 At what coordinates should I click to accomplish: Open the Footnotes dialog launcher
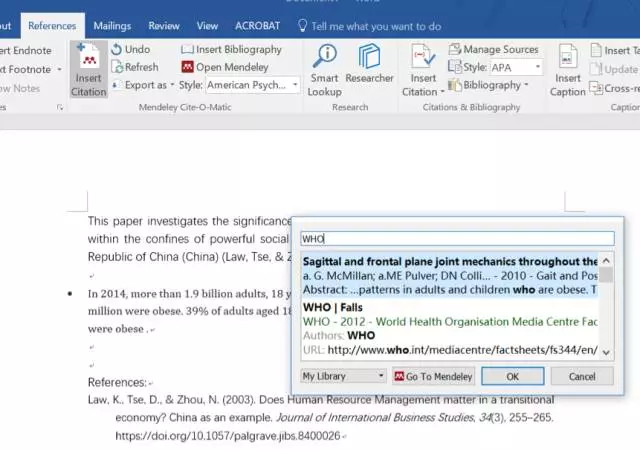(x=60, y=107)
